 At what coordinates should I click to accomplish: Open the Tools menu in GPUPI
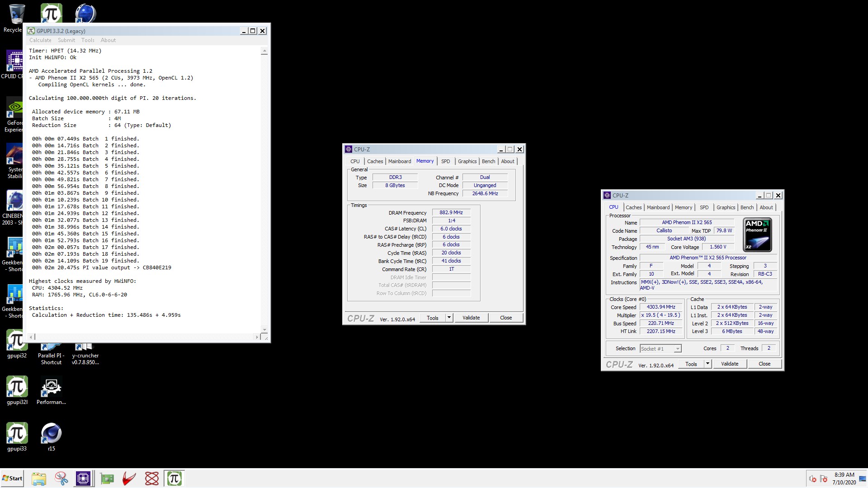tap(88, 40)
